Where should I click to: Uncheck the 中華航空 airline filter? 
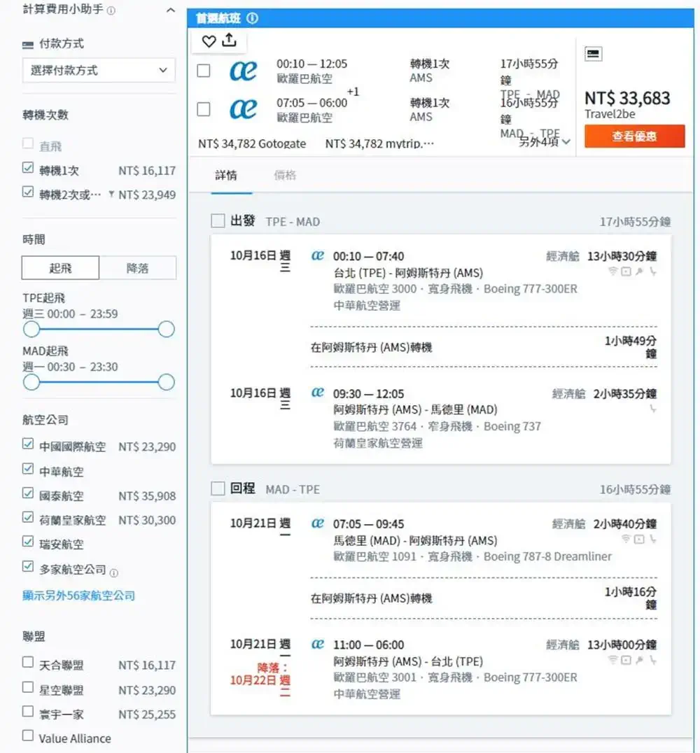(28, 468)
